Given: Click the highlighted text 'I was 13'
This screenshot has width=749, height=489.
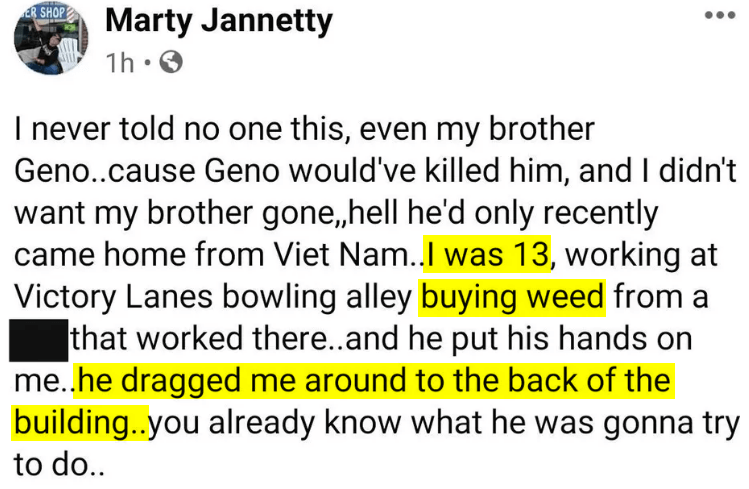Looking at the screenshot, I should pyautogui.click(x=487, y=255).
